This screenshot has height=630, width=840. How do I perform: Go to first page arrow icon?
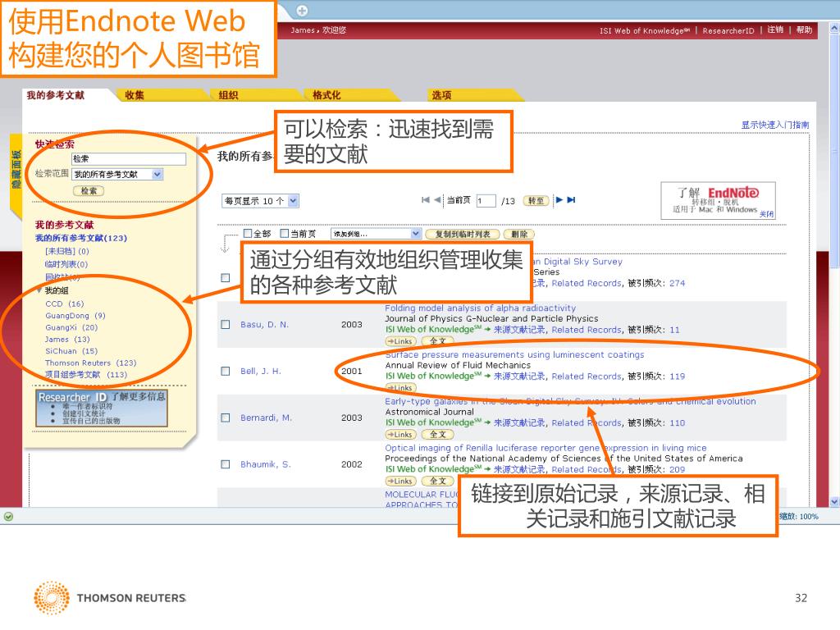pos(426,200)
